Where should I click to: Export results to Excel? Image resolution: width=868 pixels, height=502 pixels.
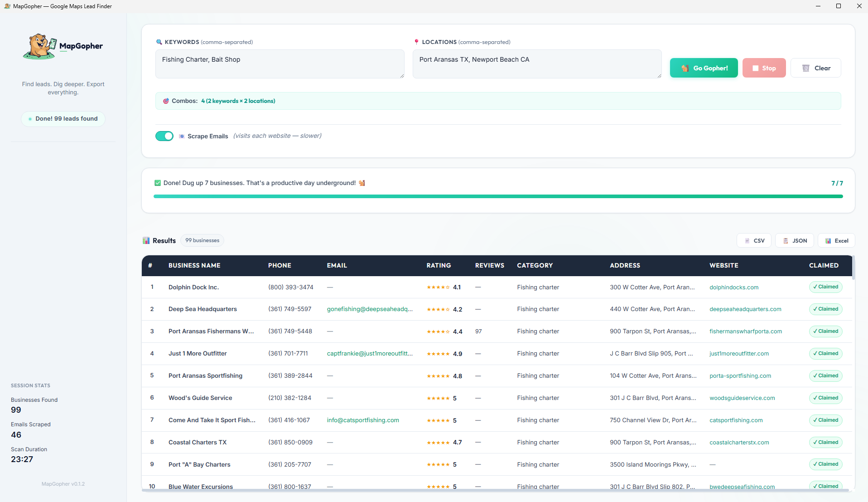[836, 241]
